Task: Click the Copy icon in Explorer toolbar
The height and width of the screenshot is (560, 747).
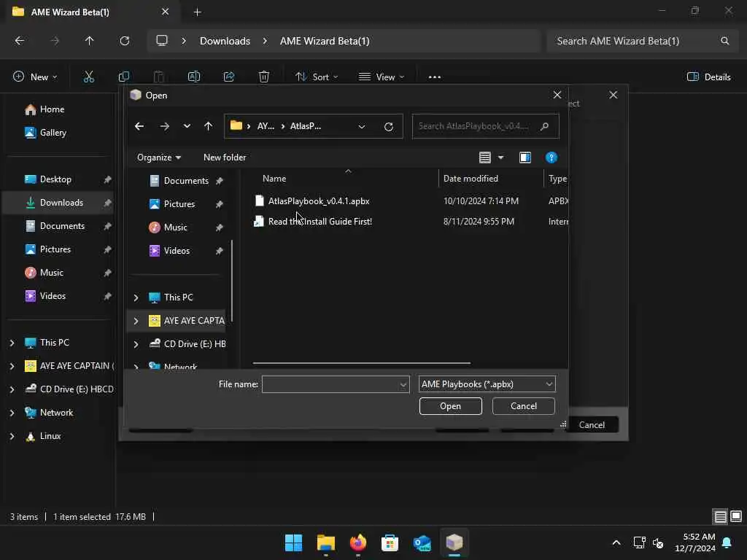Action: [124, 77]
